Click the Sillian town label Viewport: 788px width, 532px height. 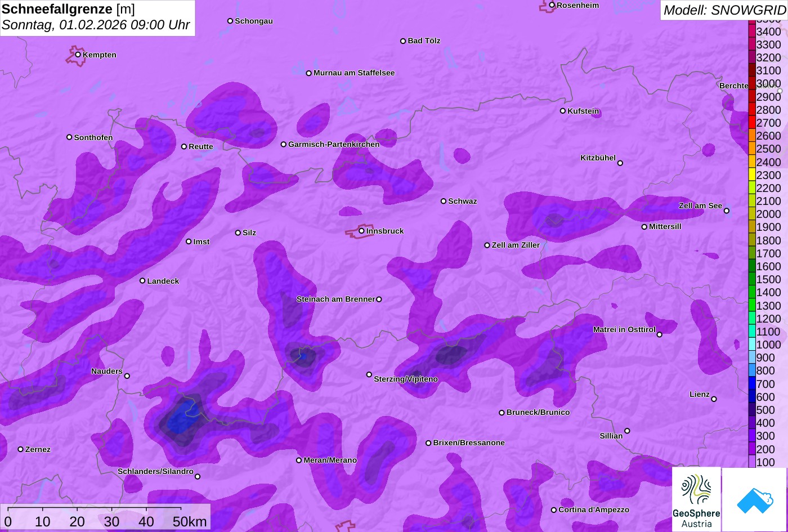[x=611, y=436]
